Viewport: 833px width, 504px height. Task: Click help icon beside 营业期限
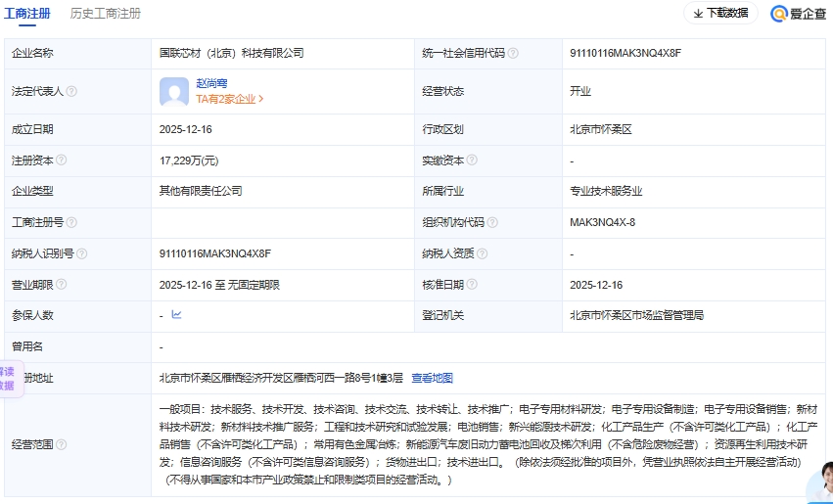point(62,285)
